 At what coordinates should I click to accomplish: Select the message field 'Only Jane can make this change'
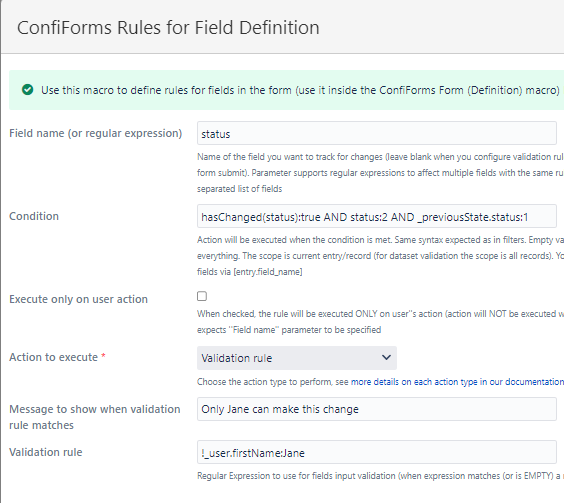pyautogui.click(x=377, y=409)
